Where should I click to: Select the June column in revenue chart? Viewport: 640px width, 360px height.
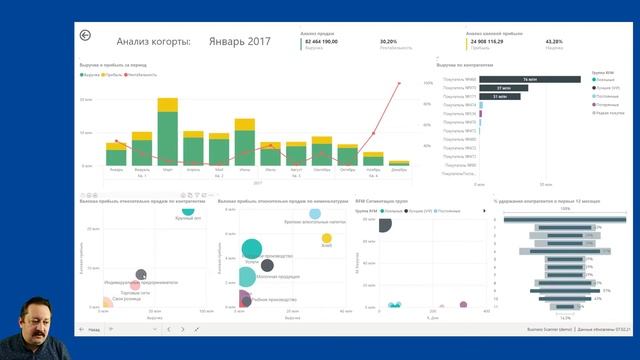(245, 142)
